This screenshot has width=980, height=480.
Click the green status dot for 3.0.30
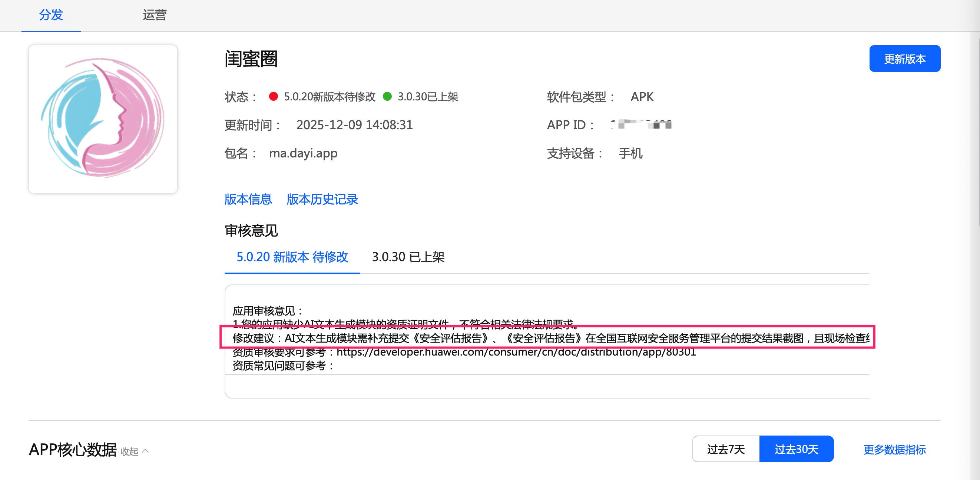(387, 97)
